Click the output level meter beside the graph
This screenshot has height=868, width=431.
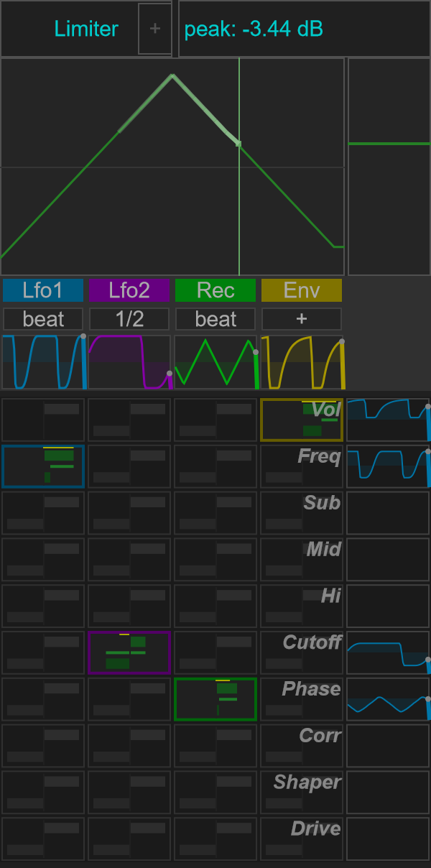click(x=389, y=167)
